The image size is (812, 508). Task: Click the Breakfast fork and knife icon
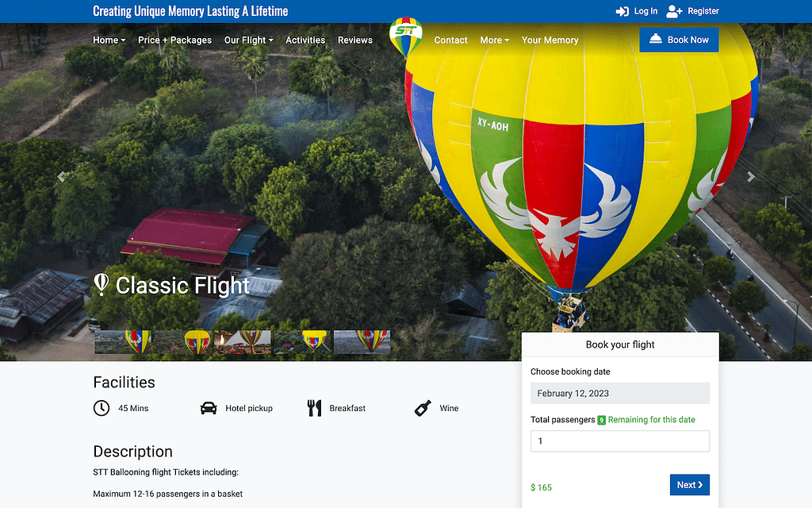coord(314,408)
